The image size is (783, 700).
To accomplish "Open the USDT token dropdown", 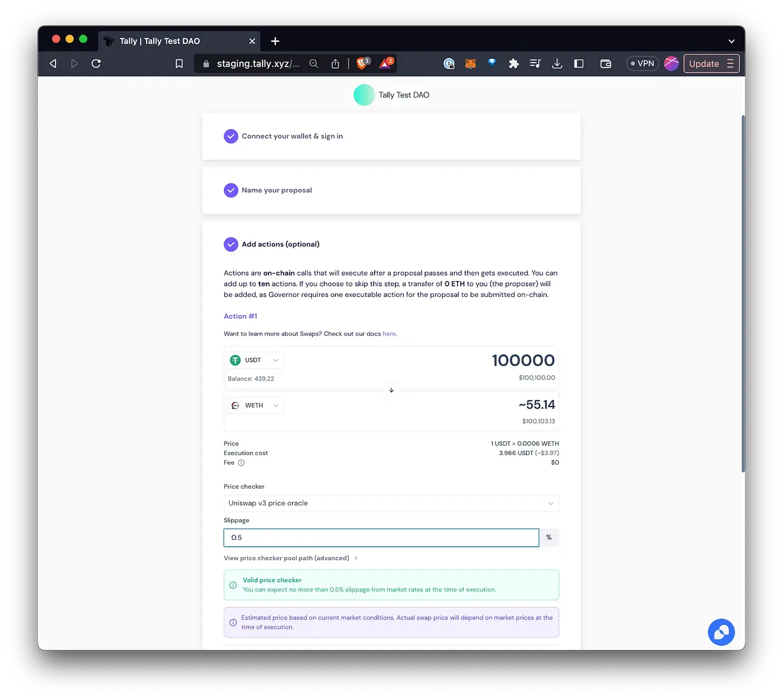I will tap(256, 360).
